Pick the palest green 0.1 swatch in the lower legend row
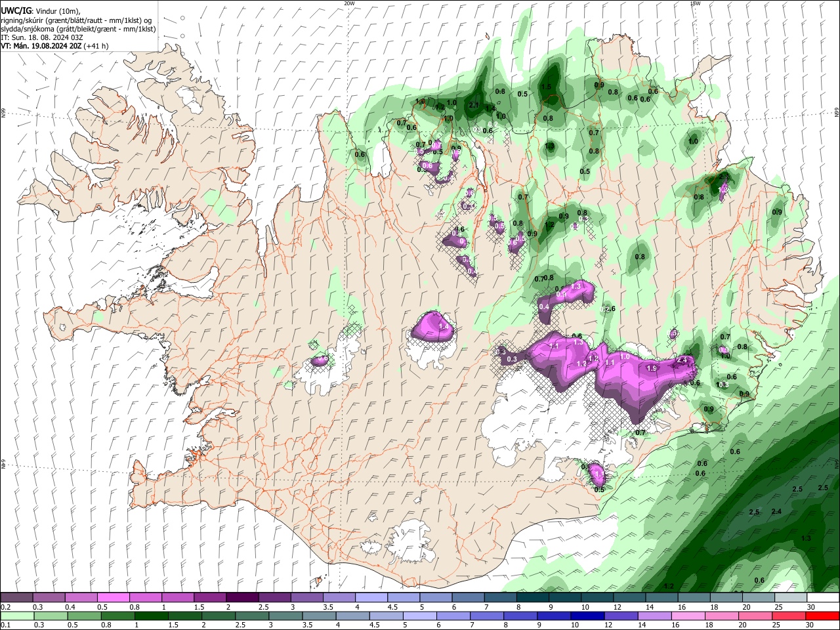 click(18, 616)
